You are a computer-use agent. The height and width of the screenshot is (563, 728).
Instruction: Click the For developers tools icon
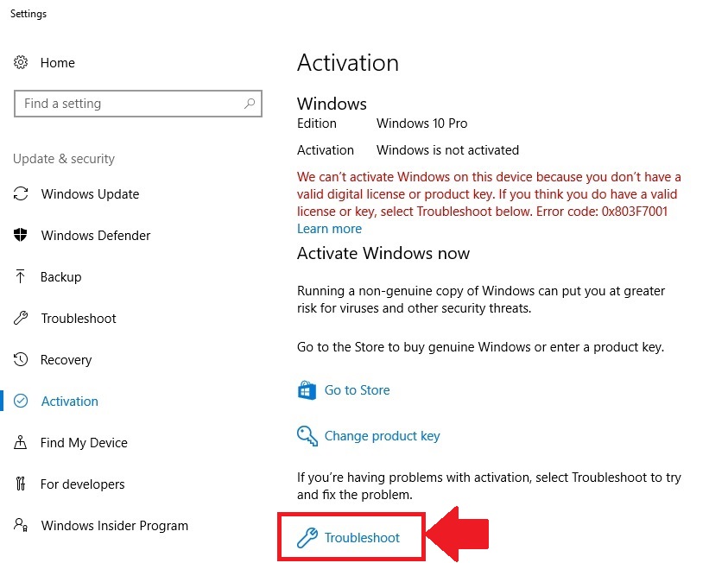click(x=21, y=484)
